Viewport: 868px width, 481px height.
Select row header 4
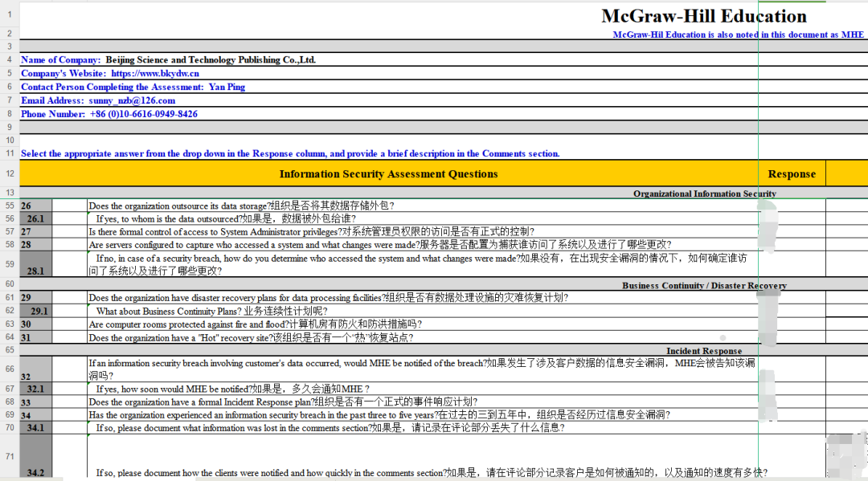click(x=10, y=59)
